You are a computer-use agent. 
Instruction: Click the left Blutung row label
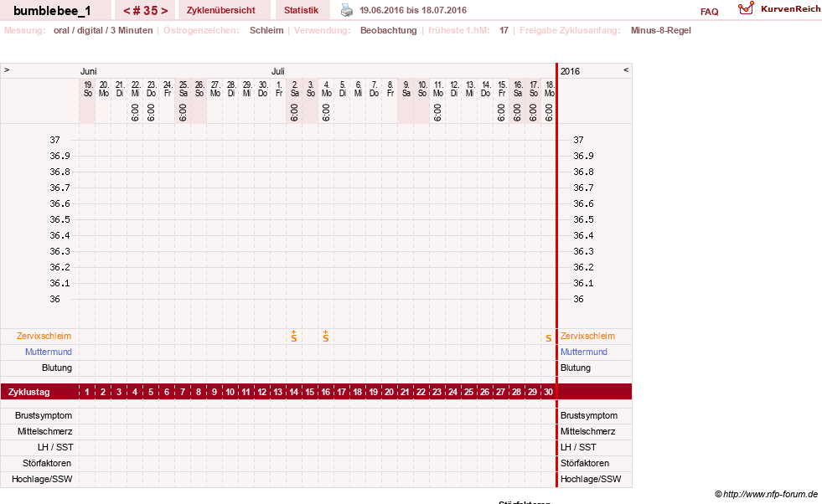tap(57, 368)
